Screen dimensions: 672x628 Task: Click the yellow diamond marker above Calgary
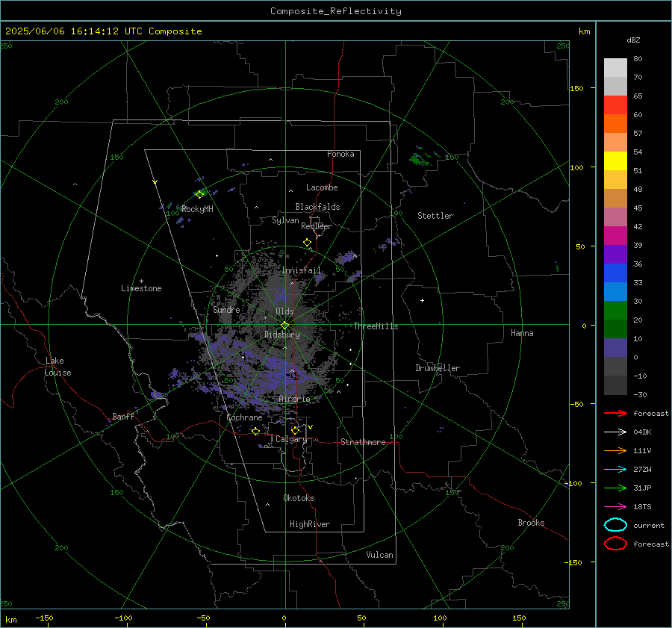(295, 430)
